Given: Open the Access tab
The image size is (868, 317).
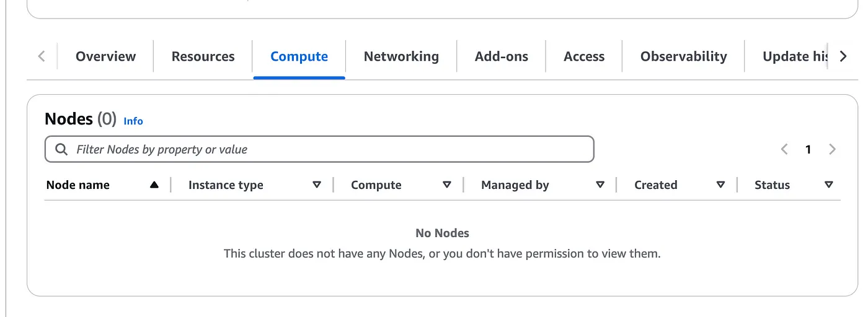Looking at the screenshot, I should tap(584, 56).
